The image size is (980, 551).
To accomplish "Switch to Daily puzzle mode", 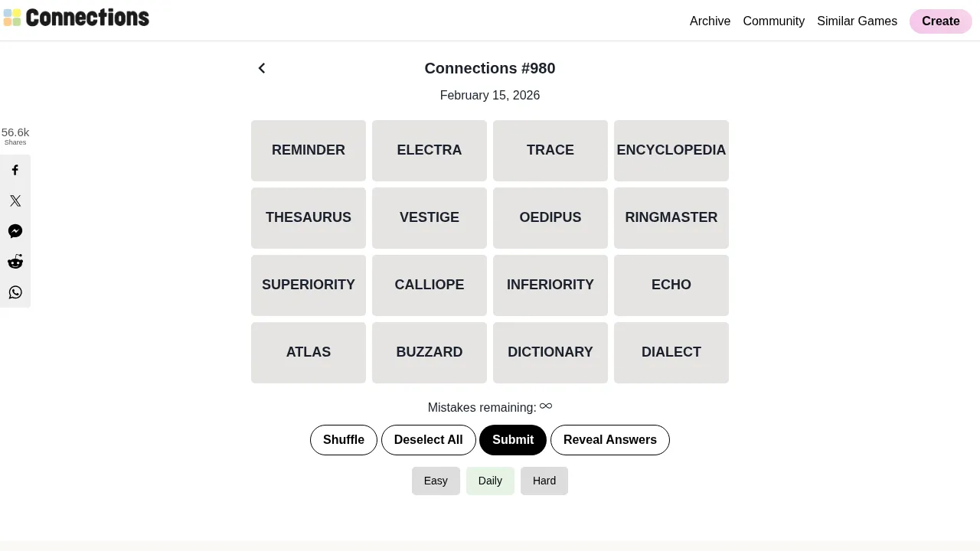I will coord(490,481).
